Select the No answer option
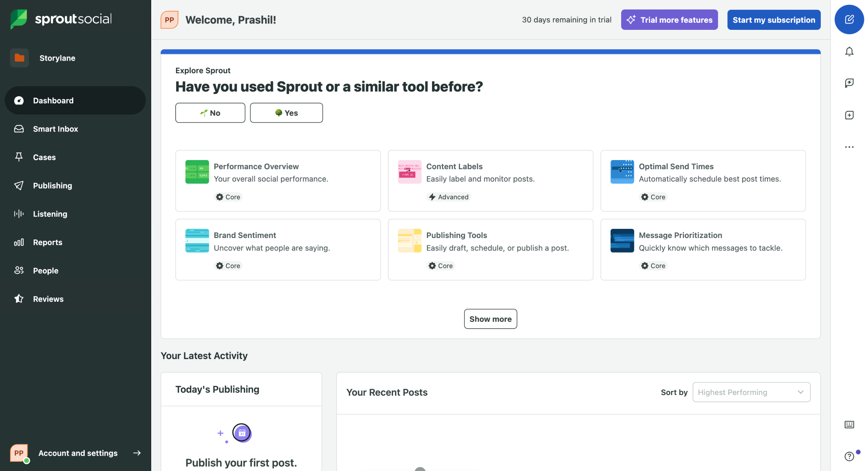The image size is (868, 471). 210,113
